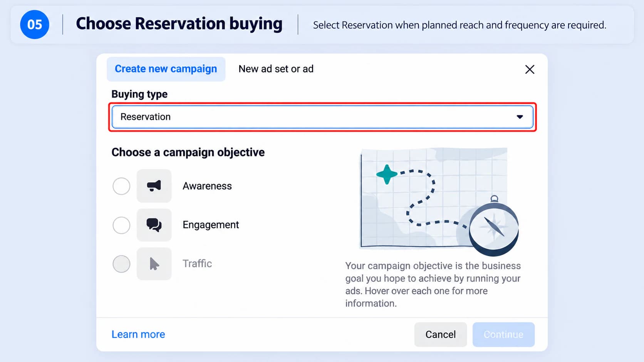Select the Traffic radio button

tap(121, 264)
